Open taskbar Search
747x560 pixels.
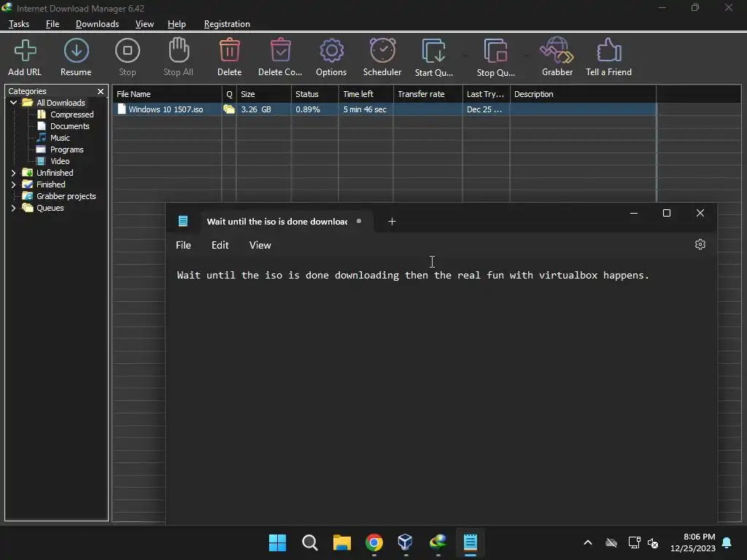[x=309, y=542]
